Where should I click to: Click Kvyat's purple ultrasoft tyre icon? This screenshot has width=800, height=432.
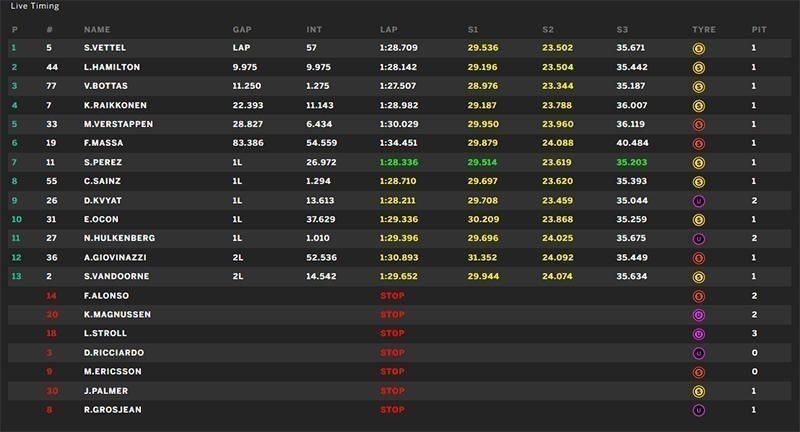click(698, 201)
